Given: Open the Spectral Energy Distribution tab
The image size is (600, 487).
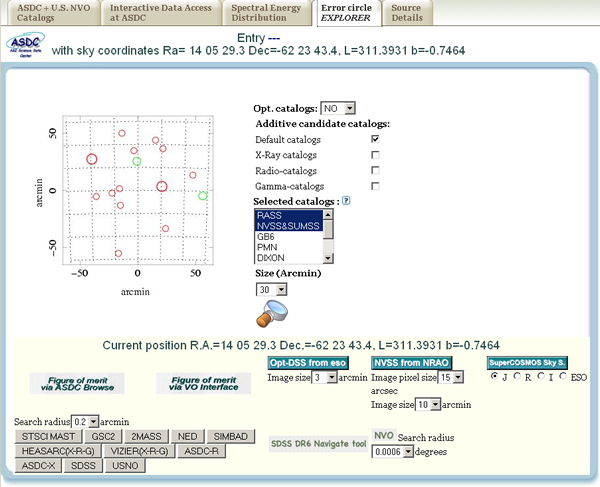Looking at the screenshot, I should (266, 13).
